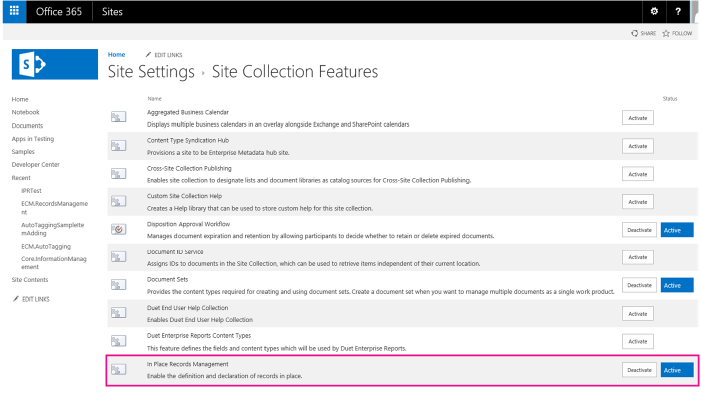Click the SharePoint site logo
The image size is (701, 398).
tap(55, 64)
